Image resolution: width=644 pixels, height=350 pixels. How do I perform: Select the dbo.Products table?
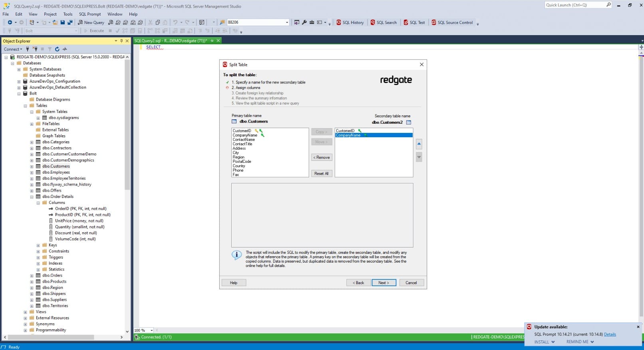click(54, 282)
